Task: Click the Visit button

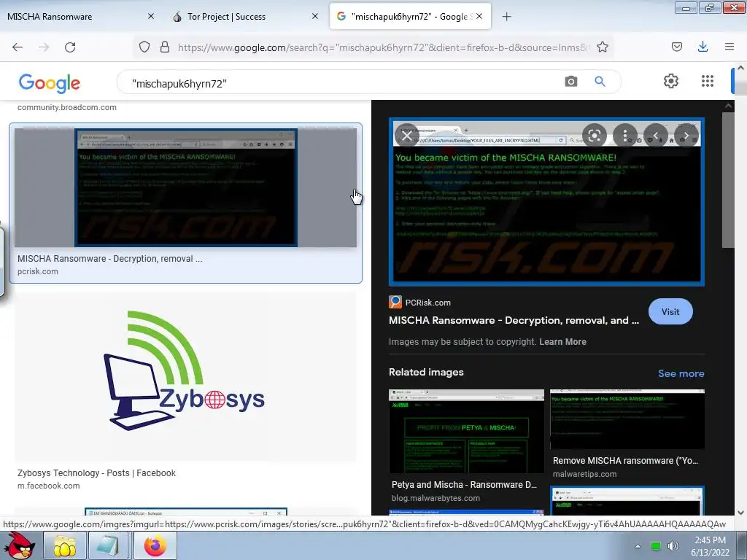Action: click(670, 311)
